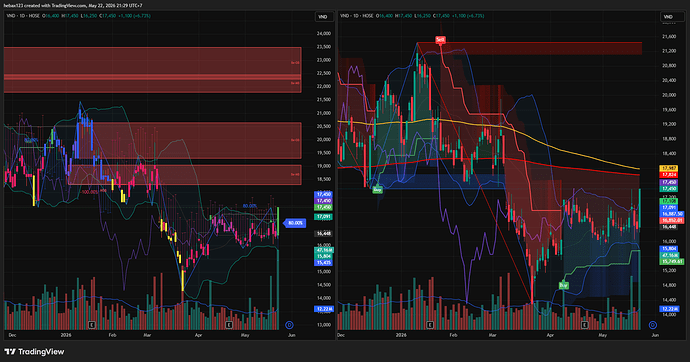Click the right chart's VND 1D HOSE symbol legend
Viewport: 690px width, 362px height.
click(357, 16)
